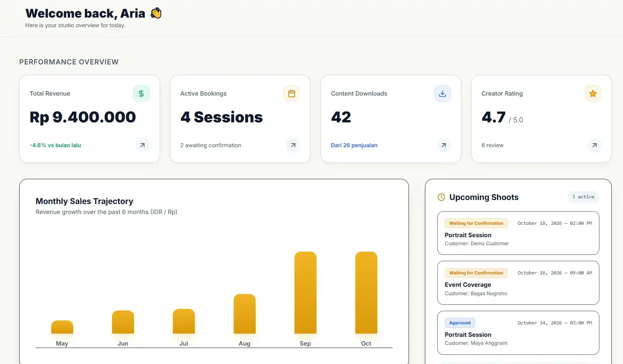Click the Upcoming Shoots heading

click(x=484, y=197)
